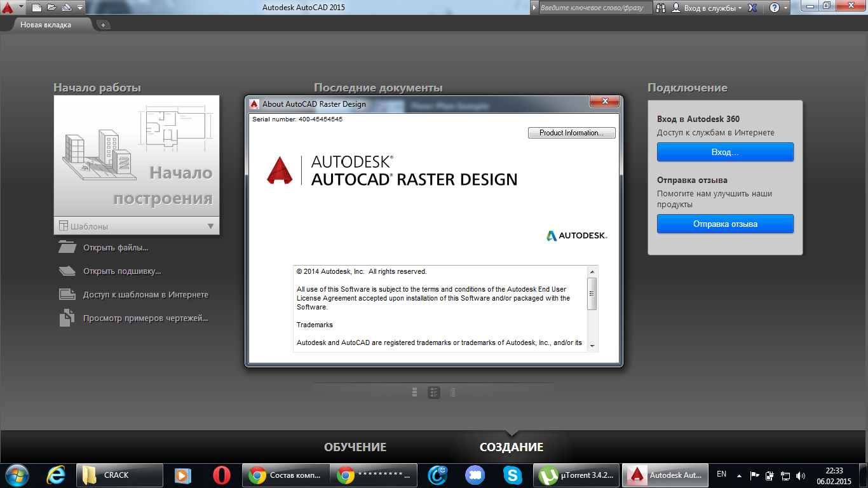
Task: Click the Autodesk AutoCAD taskbar button
Action: pos(666,475)
